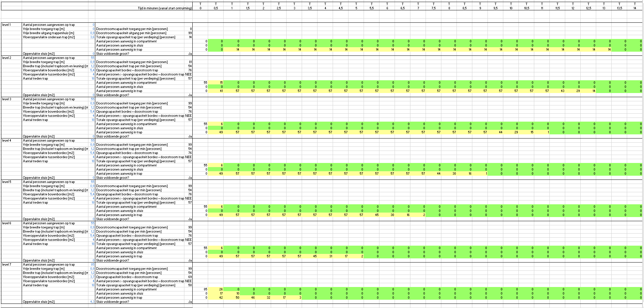Viewport: 644px width, 308px height.
Task: Select level 4 trap value 44
Action: [439, 174]
